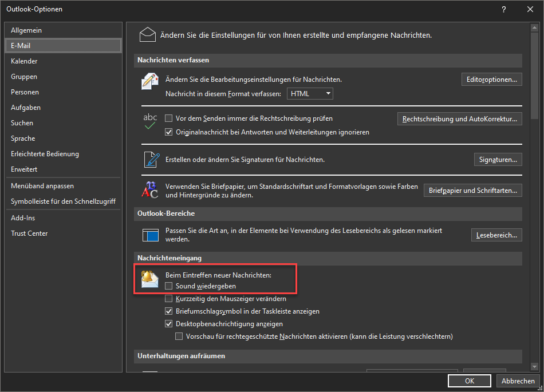Screen dimensions: 544x392
Task: Click the bell and envelope notification icon
Action: click(149, 279)
